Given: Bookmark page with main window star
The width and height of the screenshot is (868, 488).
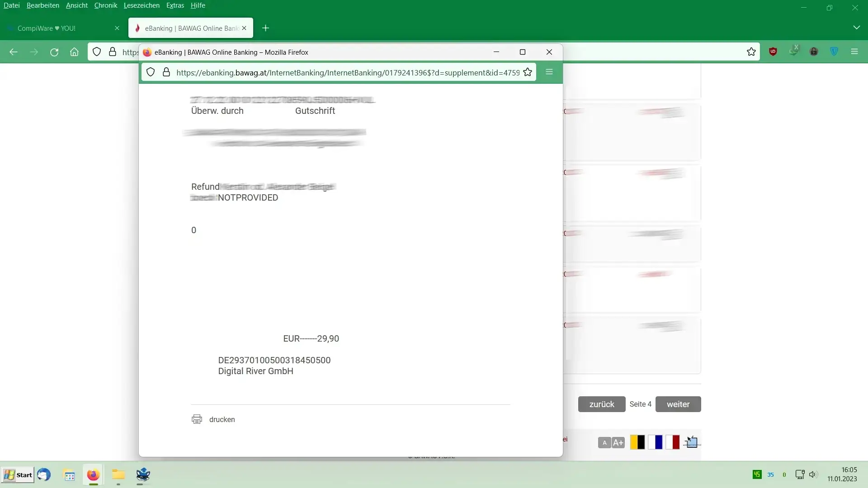Looking at the screenshot, I should [x=751, y=52].
